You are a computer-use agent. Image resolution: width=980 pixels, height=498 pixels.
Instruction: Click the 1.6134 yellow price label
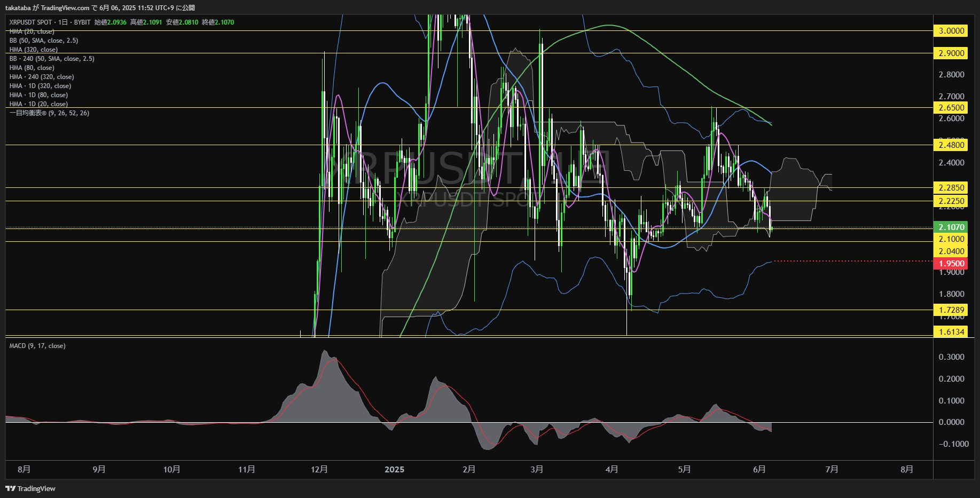click(951, 332)
